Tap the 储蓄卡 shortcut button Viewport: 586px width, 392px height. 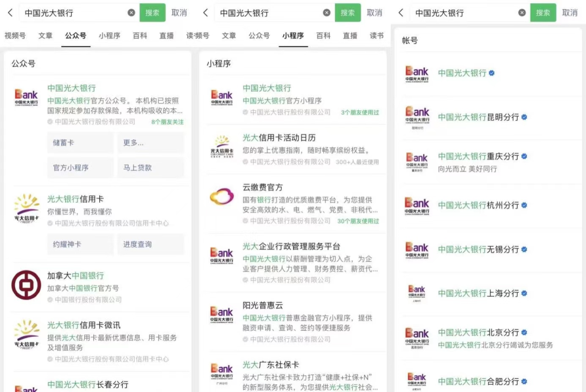(x=80, y=143)
